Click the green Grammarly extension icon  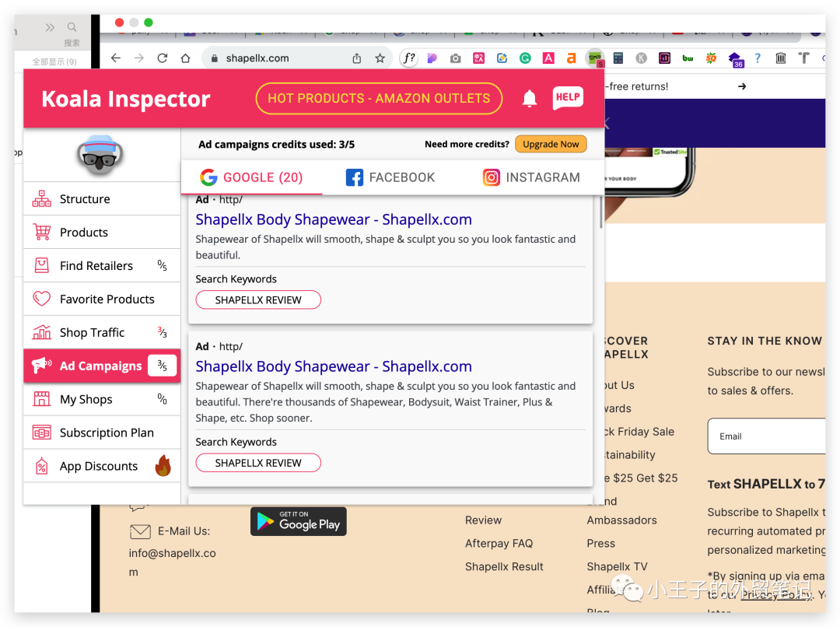tap(525, 58)
